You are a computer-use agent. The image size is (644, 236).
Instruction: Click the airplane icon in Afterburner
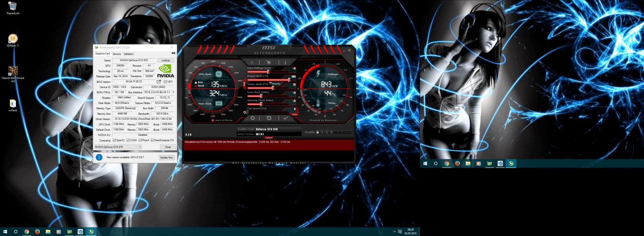tap(268, 62)
